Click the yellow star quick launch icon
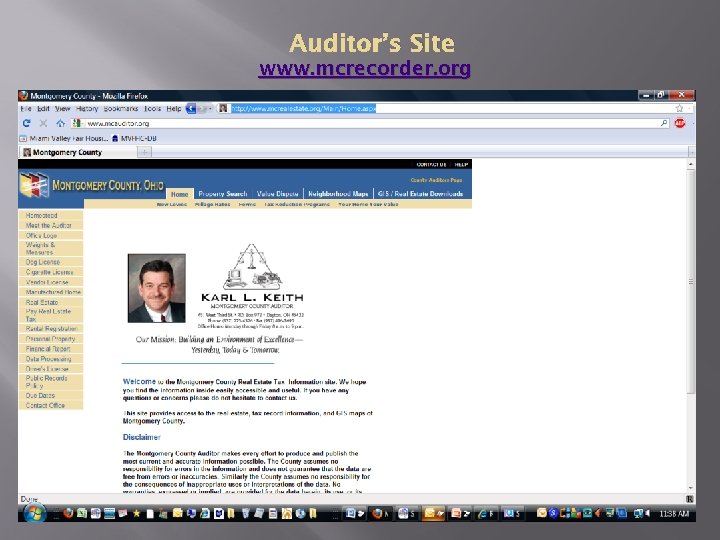The height and width of the screenshot is (540, 720). [136, 514]
